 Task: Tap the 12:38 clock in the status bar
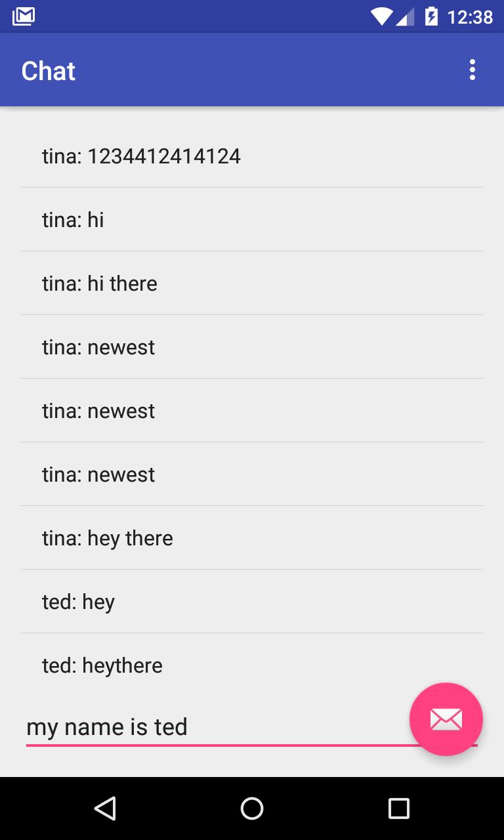[470, 16]
